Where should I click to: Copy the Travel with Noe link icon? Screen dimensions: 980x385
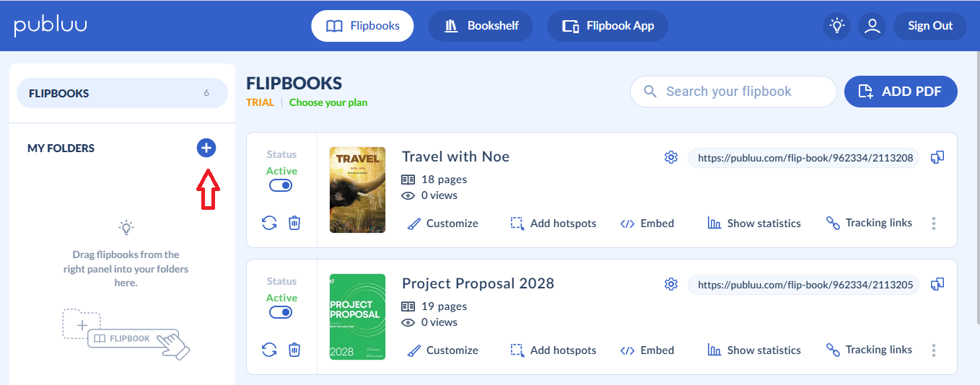pyautogui.click(x=937, y=157)
